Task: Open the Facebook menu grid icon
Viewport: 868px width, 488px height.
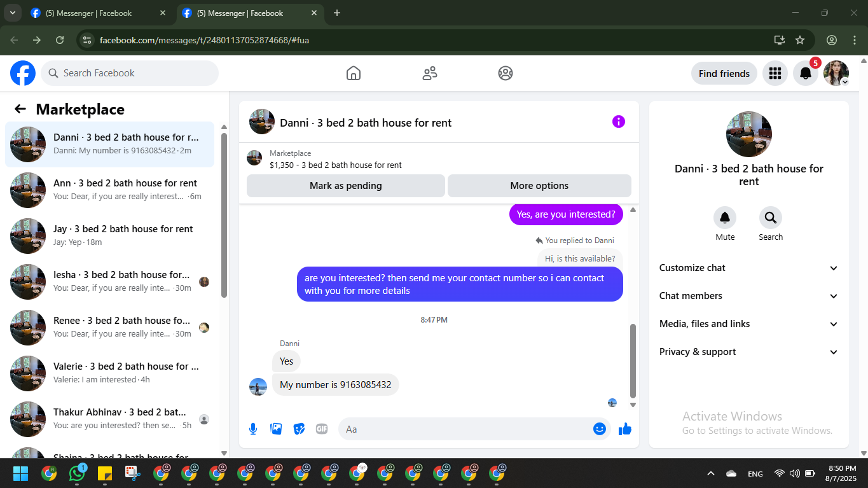Action: (775, 73)
